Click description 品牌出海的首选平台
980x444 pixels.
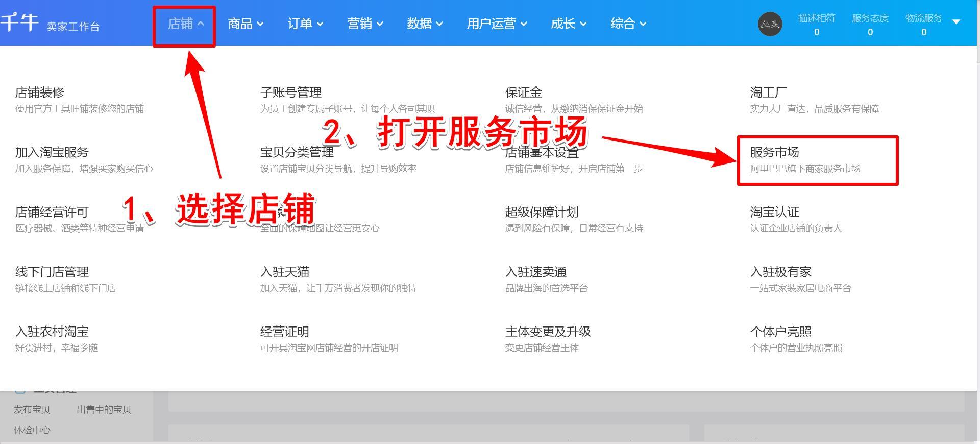tap(547, 288)
